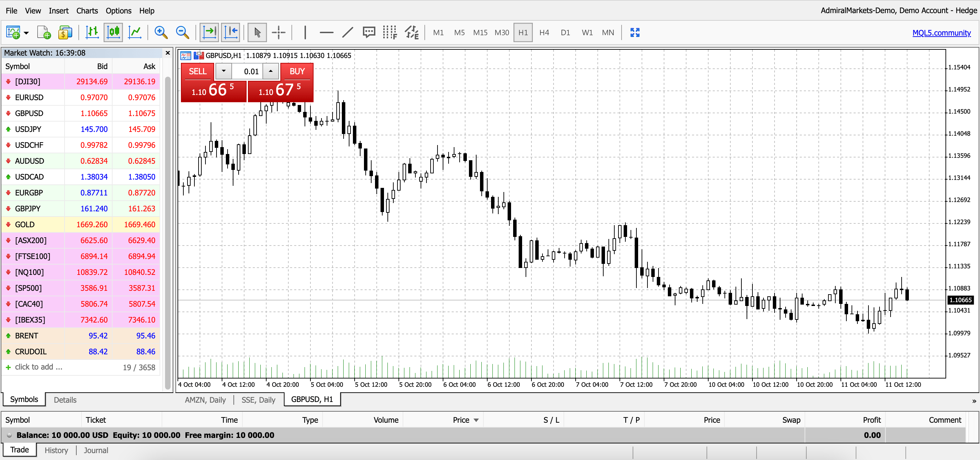Select the horizontal line tool
Image resolution: width=980 pixels, height=460 pixels.
pos(326,32)
